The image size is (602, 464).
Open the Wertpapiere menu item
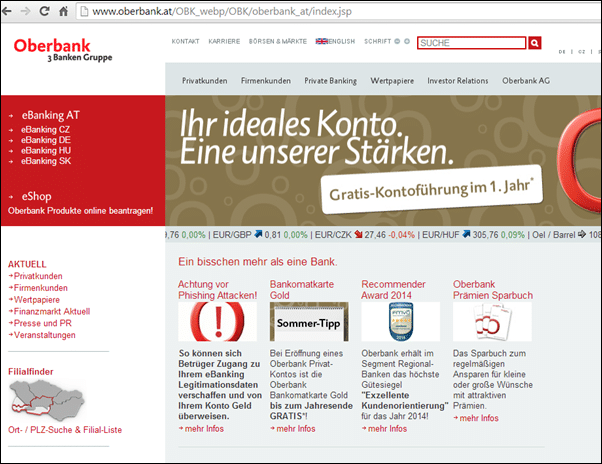[392, 81]
